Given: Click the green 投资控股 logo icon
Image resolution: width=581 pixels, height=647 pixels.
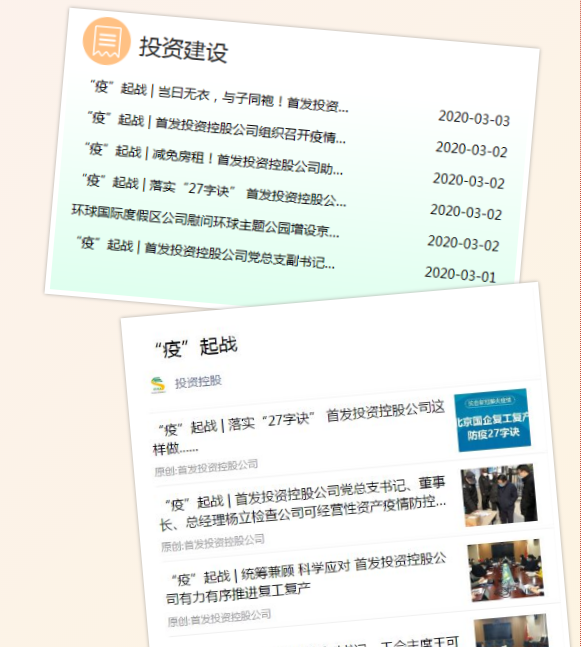Looking at the screenshot, I should click(x=158, y=385).
